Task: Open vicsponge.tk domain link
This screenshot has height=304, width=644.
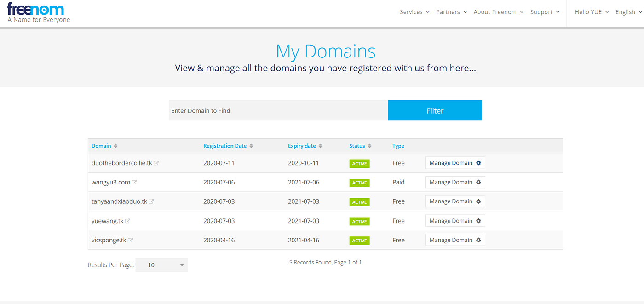Action: [109, 241]
